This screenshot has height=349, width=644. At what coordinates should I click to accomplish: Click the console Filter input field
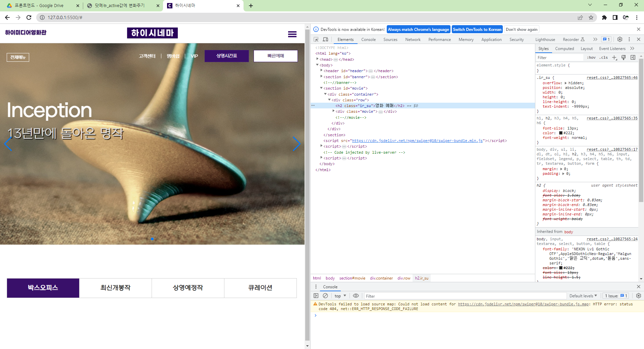tap(465, 296)
